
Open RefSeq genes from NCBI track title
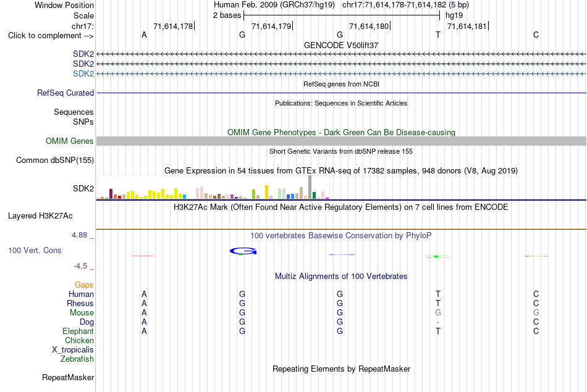[341, 84]
